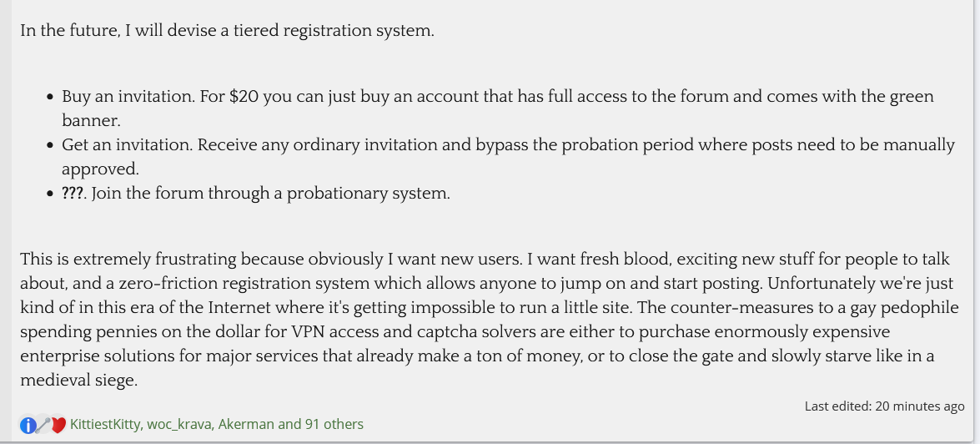Click the gray wrench reaction icon
This screenshot has width=980, height=444.
pos(43,425)
